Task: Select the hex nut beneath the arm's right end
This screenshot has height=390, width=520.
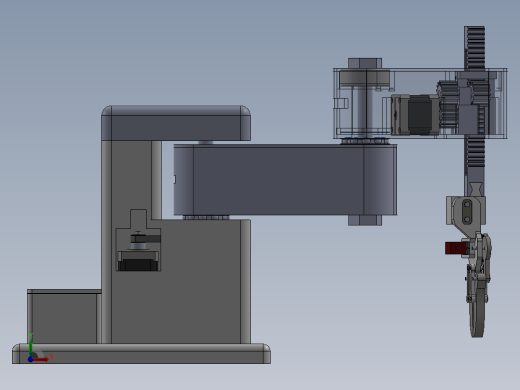Action: pos(365,220)
